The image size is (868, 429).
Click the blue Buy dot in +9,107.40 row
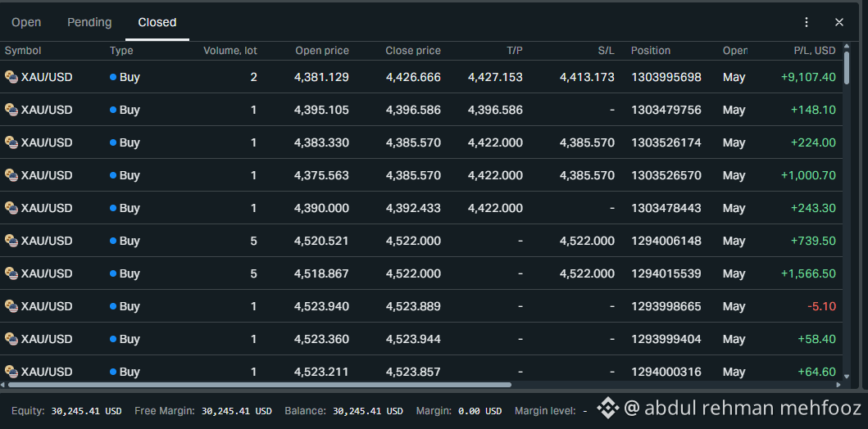113,78
